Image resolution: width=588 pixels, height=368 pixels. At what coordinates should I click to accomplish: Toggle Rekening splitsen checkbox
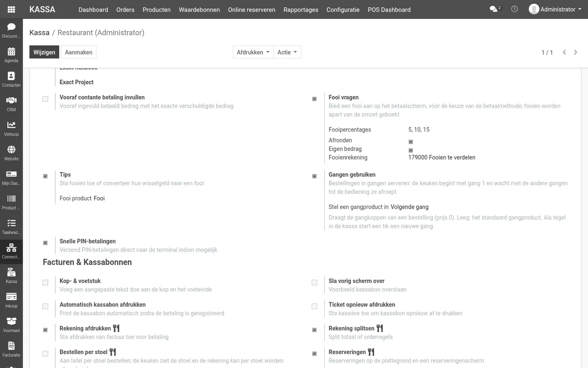tap(314, 330)
